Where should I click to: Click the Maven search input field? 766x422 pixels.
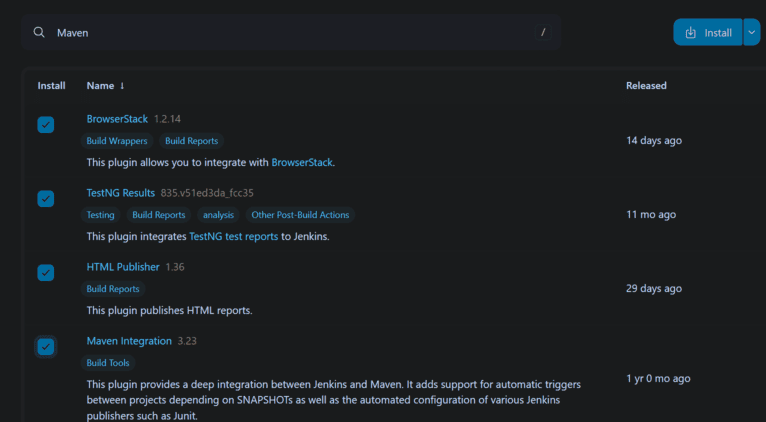[290, 33]
